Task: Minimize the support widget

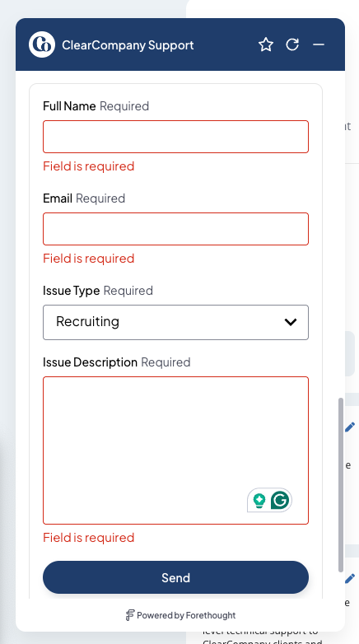Action: (x=319, y=44)
